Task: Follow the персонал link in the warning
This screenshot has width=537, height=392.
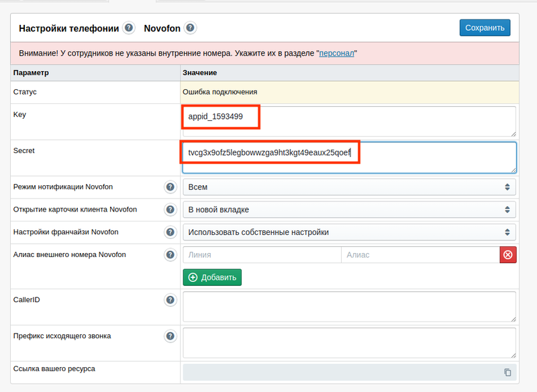Action: click(336, 53)
